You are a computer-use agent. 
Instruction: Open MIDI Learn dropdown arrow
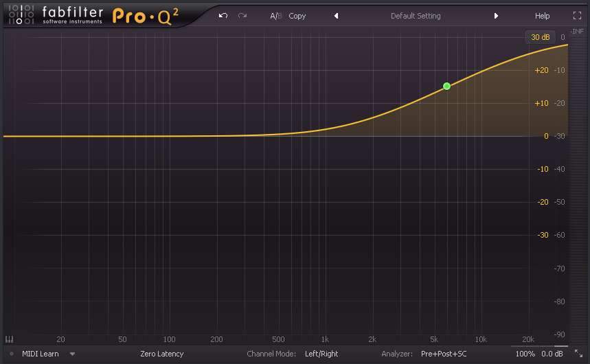tap(73, 354)
